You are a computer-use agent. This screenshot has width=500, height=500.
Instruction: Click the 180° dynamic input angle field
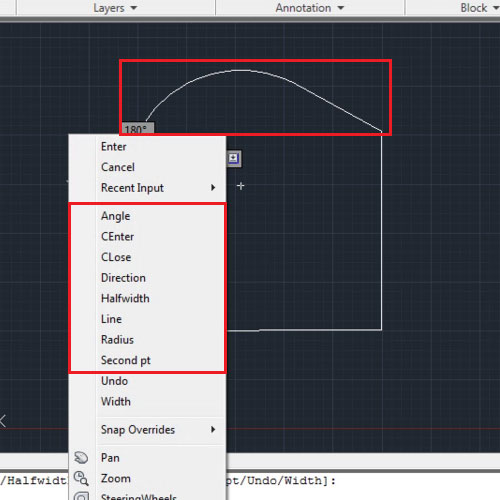click(x=138, y=128)
